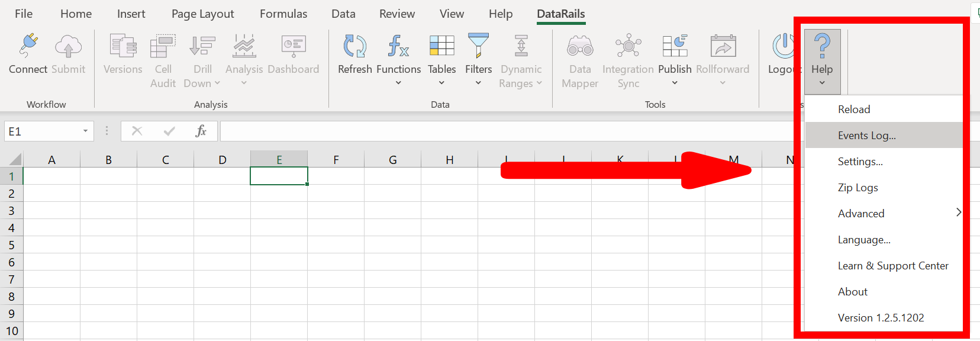Viewport: 980px width, 341px height.
Task: Expand the Advanced submenu
Action: pos(884,214)
